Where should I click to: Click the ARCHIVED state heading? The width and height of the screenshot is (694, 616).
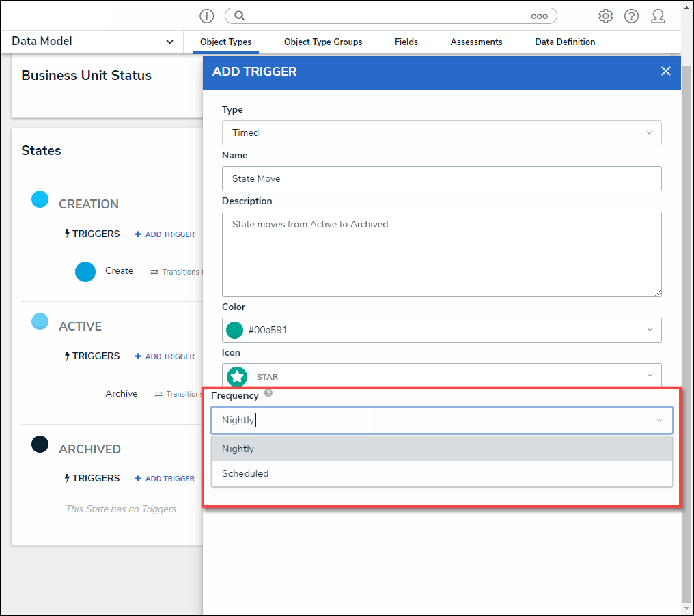tap(89, 449)
